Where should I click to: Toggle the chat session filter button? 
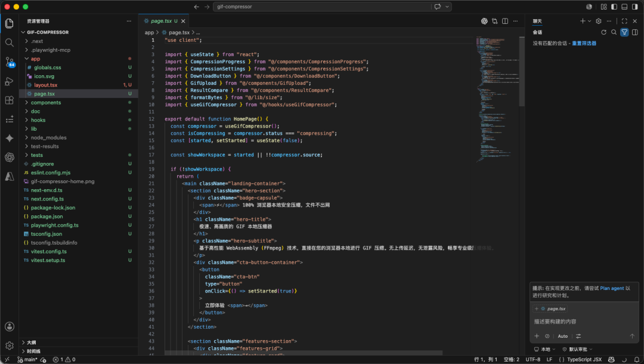coord(624,32)
